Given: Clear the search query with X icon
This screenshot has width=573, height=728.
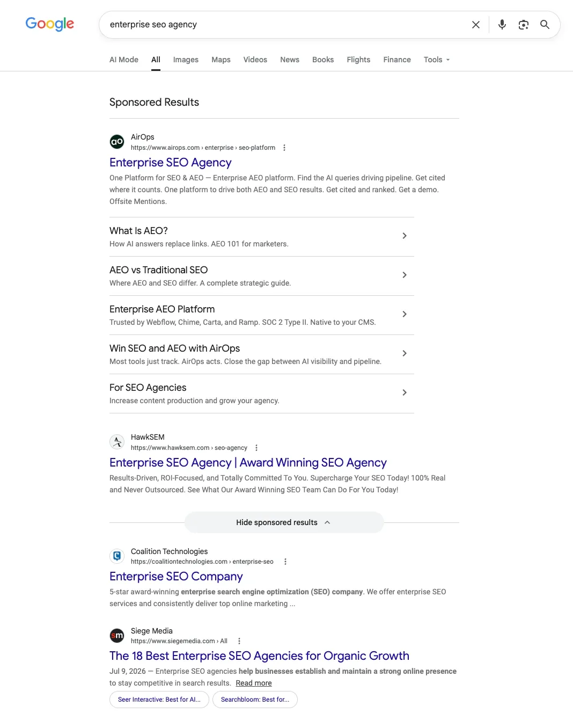Looking at the screenshot, I should (476, 25).
